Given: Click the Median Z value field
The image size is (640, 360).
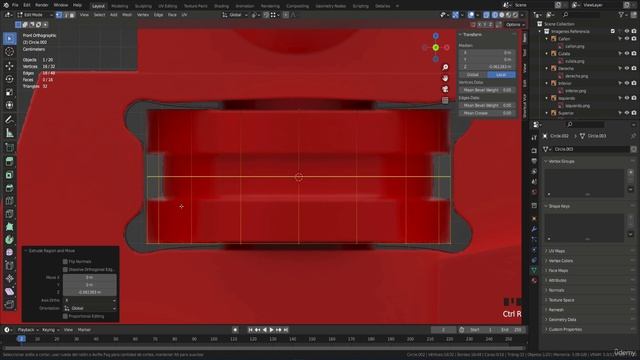Looking at the screenshot, I should tap(487, 67).
